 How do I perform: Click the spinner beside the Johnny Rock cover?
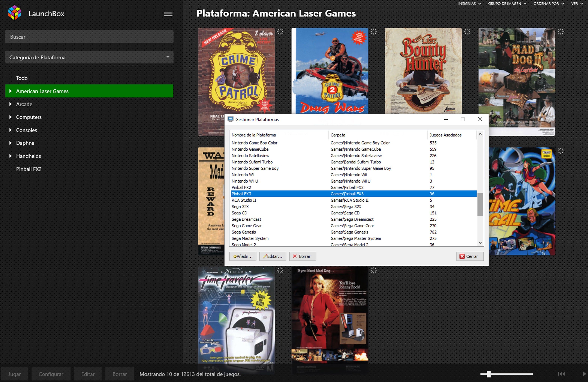point(373,270)
